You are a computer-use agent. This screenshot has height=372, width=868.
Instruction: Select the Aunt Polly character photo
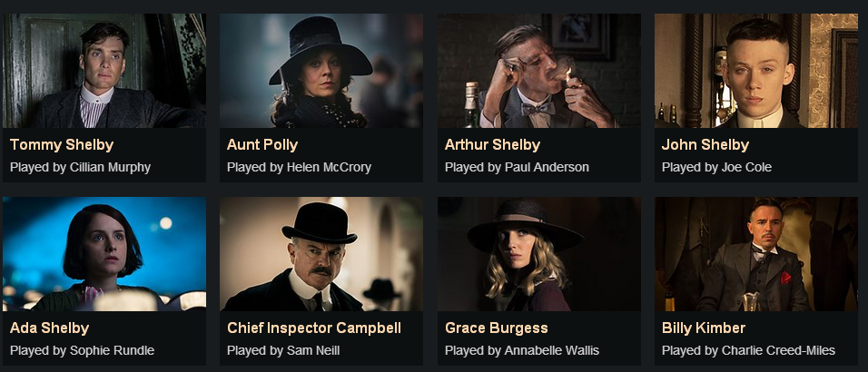321,71
